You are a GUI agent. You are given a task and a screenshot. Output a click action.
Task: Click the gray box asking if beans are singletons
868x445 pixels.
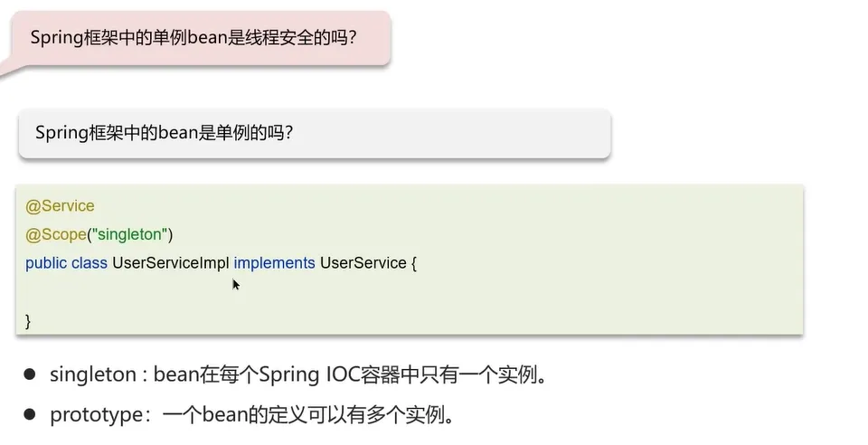pos(314,133)
